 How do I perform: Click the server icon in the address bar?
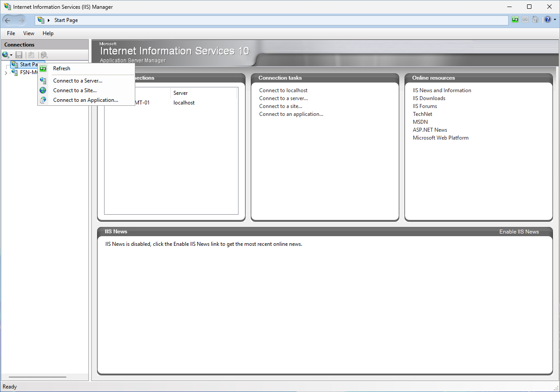41,20
